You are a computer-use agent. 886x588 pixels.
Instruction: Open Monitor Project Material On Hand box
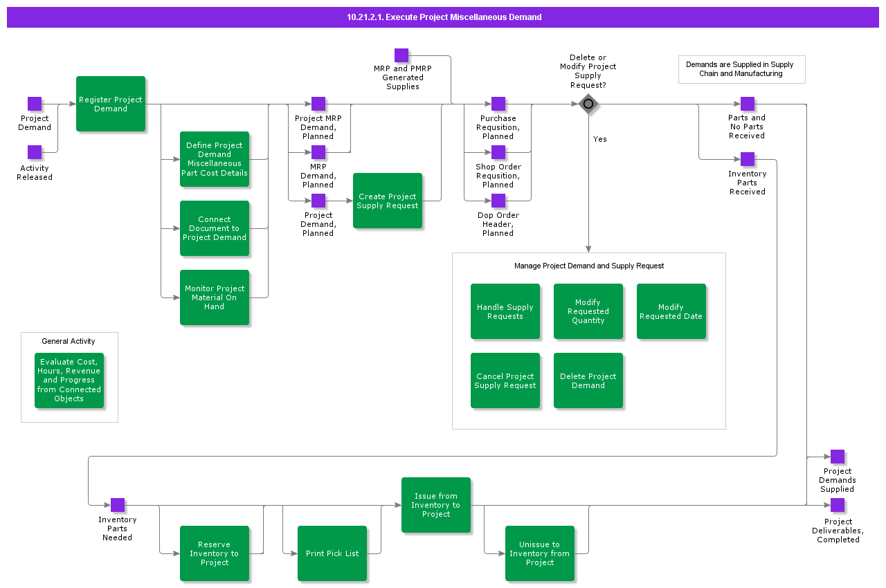pyautogui.click(x=215, y=297)
